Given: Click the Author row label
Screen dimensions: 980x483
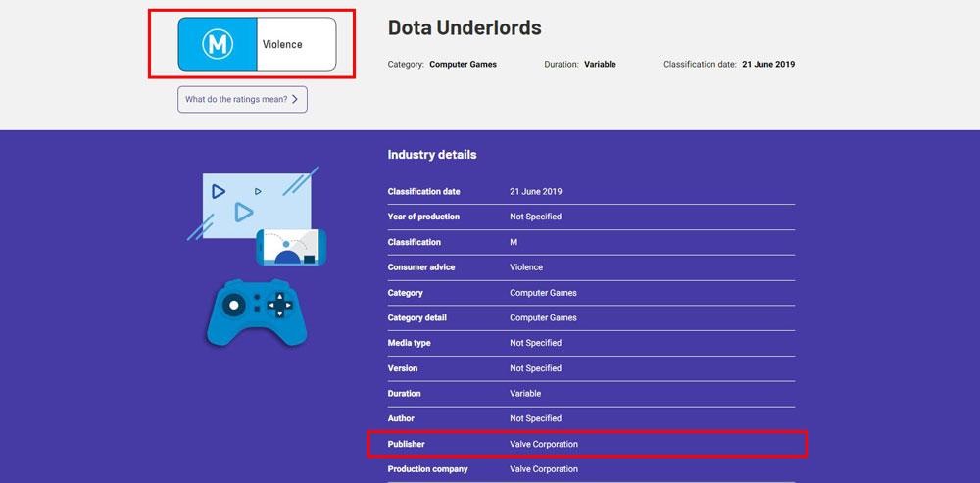Looking at the screenshot, I should click(x=402, y=418).
